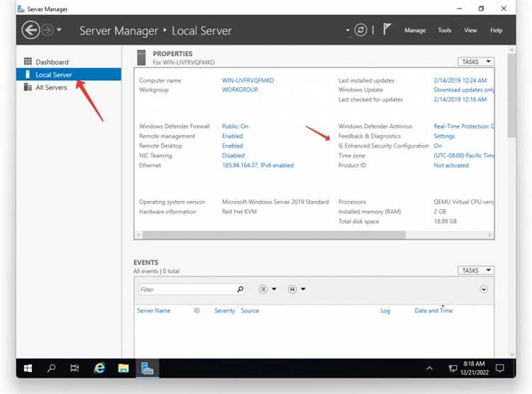Click the UTC-08:00 Pacific Time zone link
The width and height of the screenshot is (532, 394).
(x=464, y=155)
